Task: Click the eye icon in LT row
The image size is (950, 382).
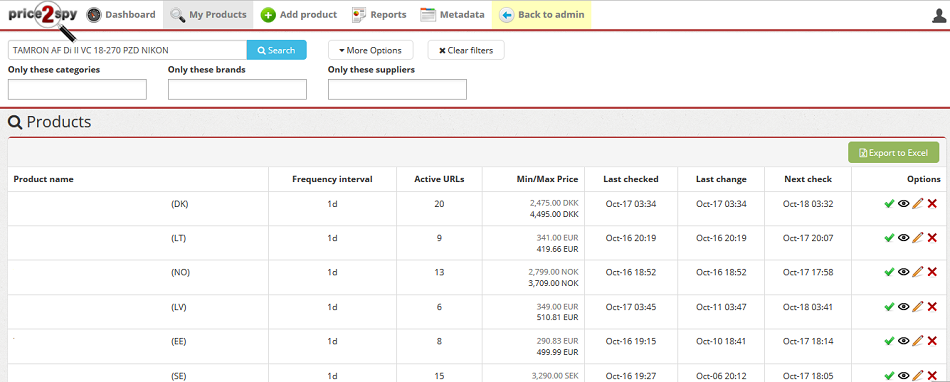Action: click(x=903, y=238)
